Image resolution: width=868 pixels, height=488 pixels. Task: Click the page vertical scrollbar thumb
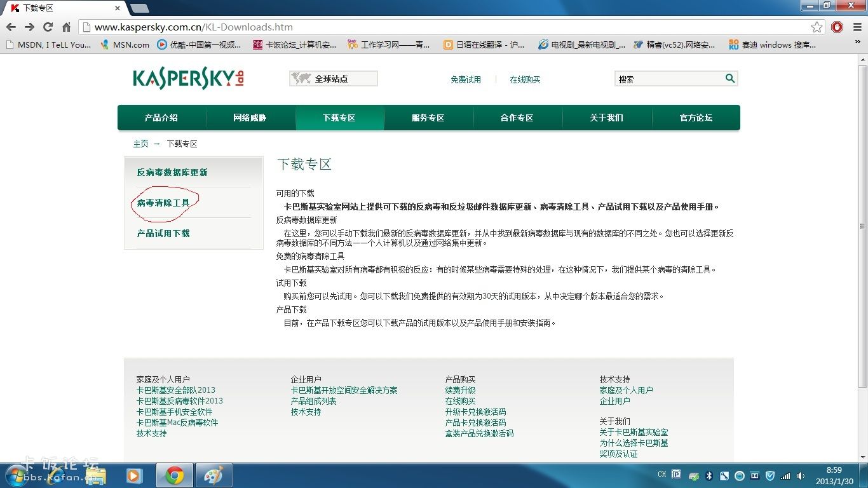862,226
